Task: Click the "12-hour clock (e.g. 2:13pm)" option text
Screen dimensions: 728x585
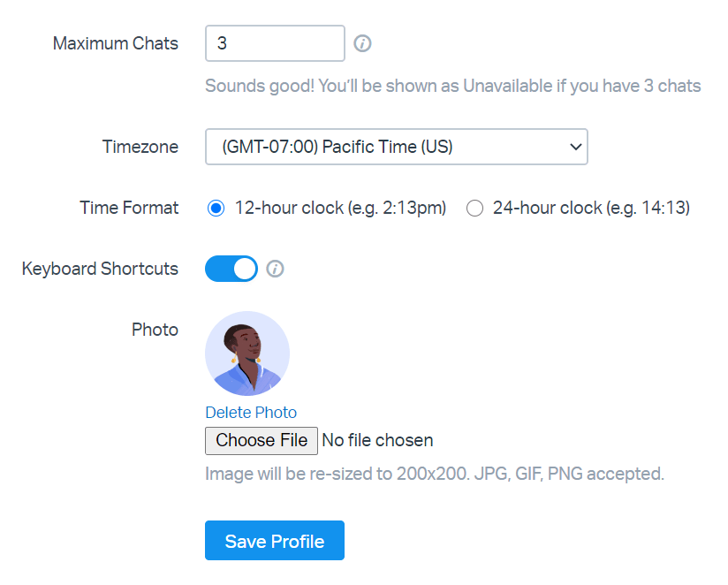Action: (340, 209)
